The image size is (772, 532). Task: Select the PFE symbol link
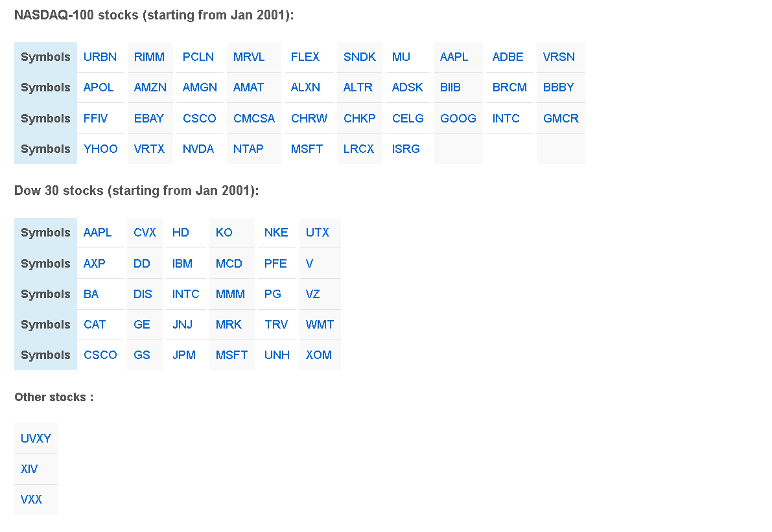pyautogui.click(x=275, y=264)
